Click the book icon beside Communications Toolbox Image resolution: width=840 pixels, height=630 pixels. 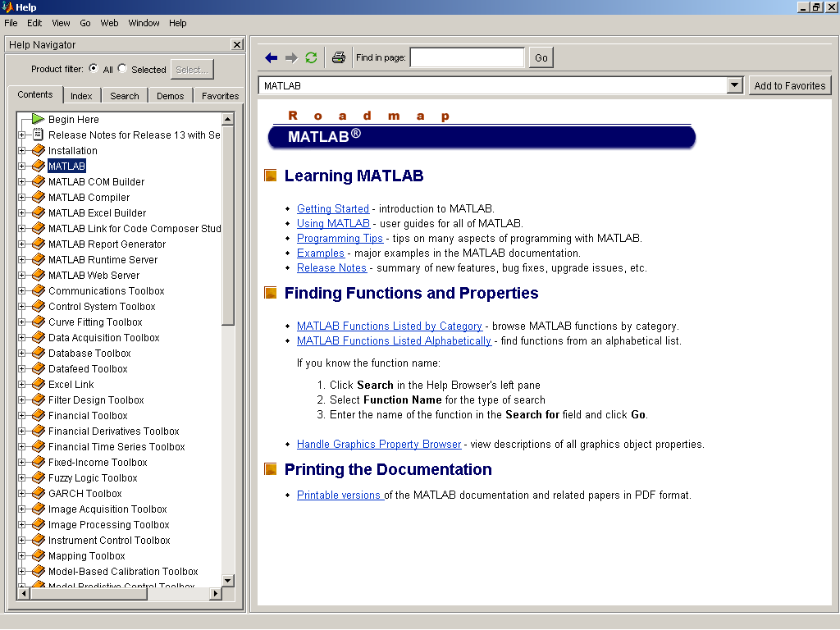tap(38, 290)
